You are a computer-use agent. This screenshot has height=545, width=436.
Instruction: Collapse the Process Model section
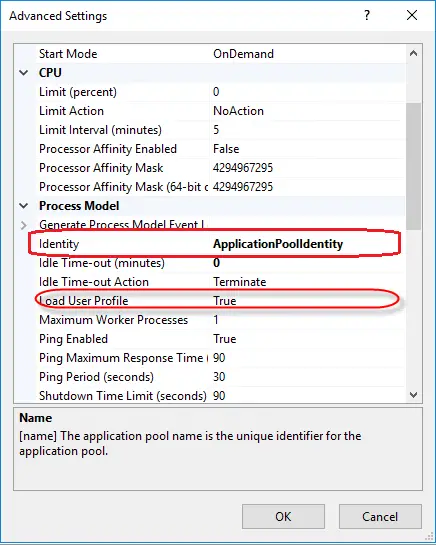pyautogui.click(x=24, y=206)
